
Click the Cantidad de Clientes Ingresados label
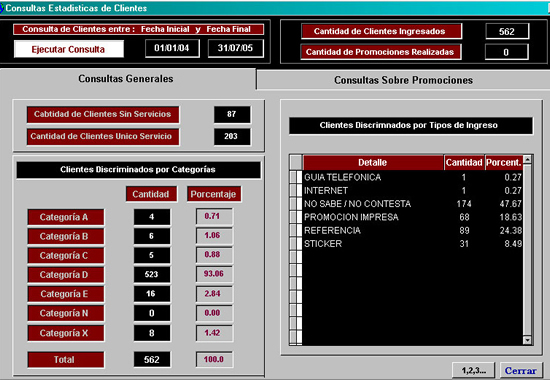pos(381,31)
